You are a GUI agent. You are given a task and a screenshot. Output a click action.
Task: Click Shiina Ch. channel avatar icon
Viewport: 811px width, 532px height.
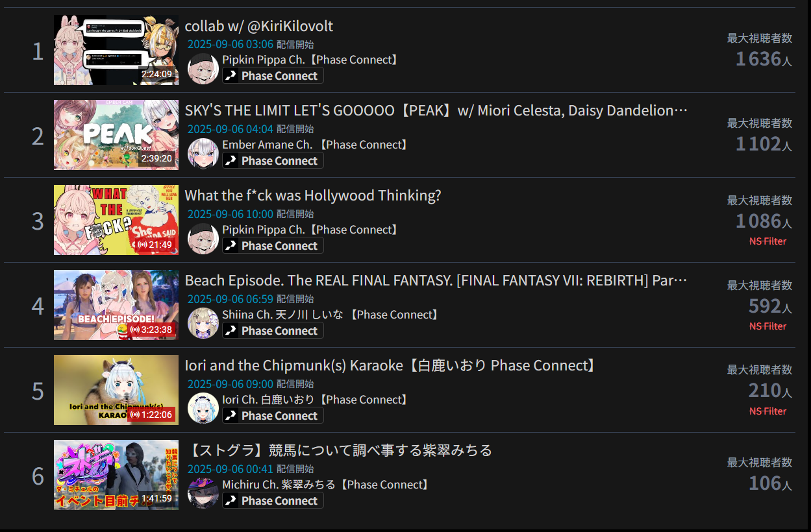(x=203, y=323)
